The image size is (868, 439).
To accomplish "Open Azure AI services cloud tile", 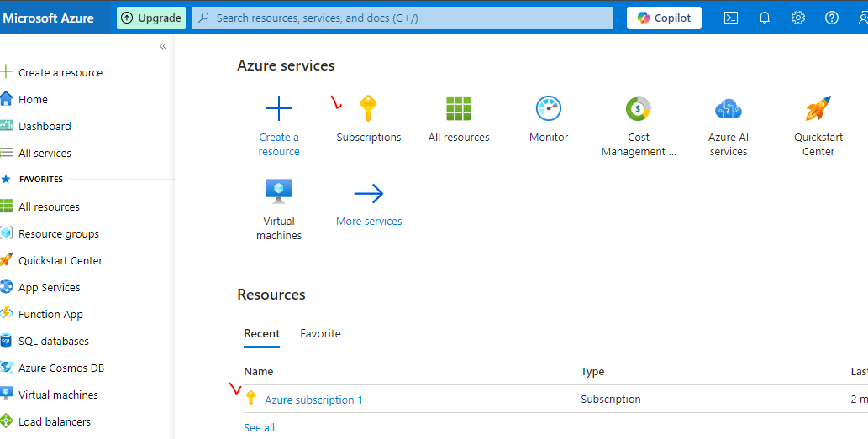I will (729, 109).
